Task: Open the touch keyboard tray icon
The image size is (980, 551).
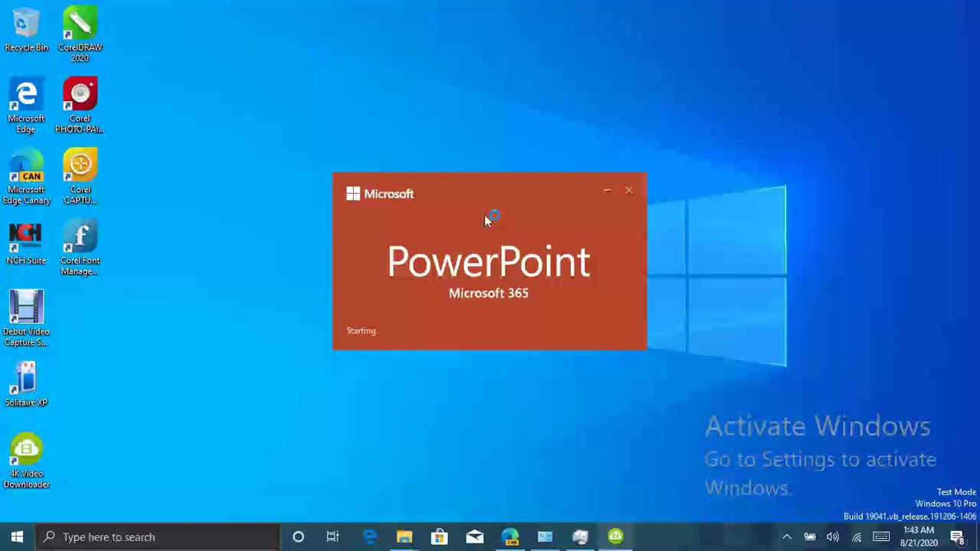Action: 881,536
